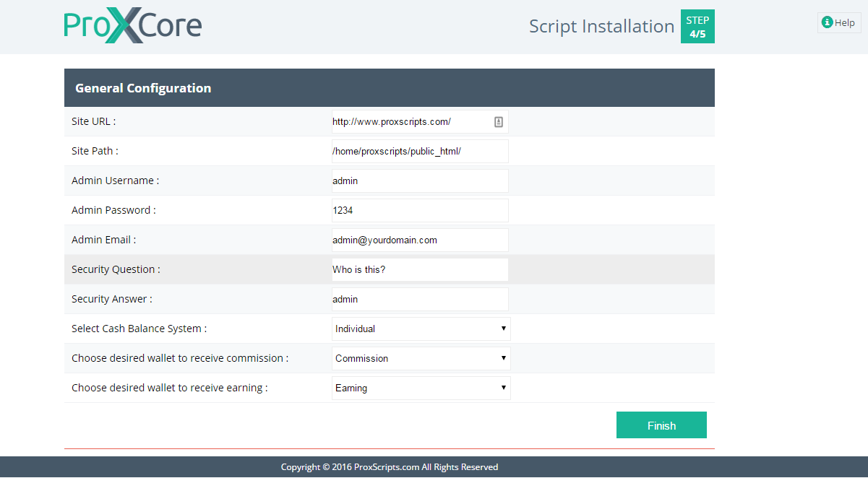Click the ProxCore logo
The width and height of the screenshot is (868, 478).
133,26
